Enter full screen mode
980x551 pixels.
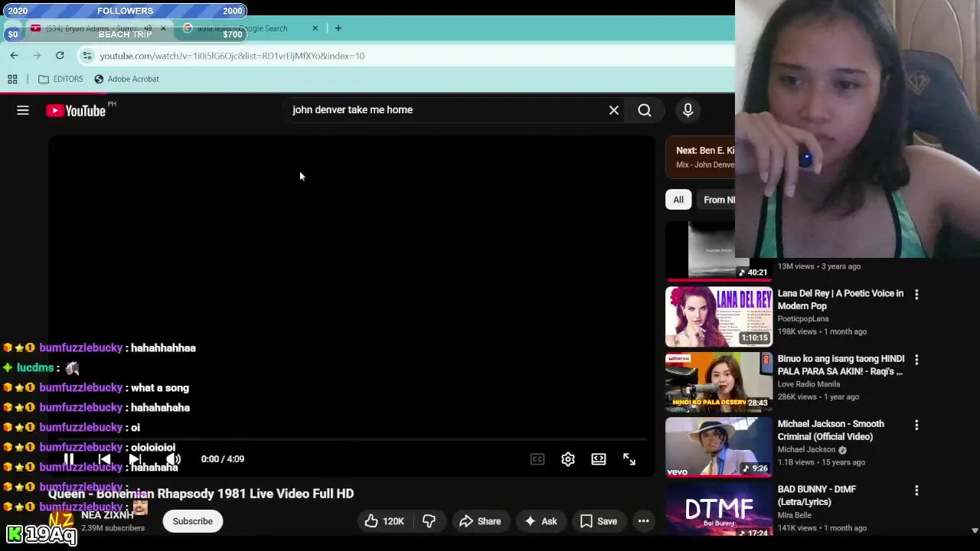click(x=629, y=459)
